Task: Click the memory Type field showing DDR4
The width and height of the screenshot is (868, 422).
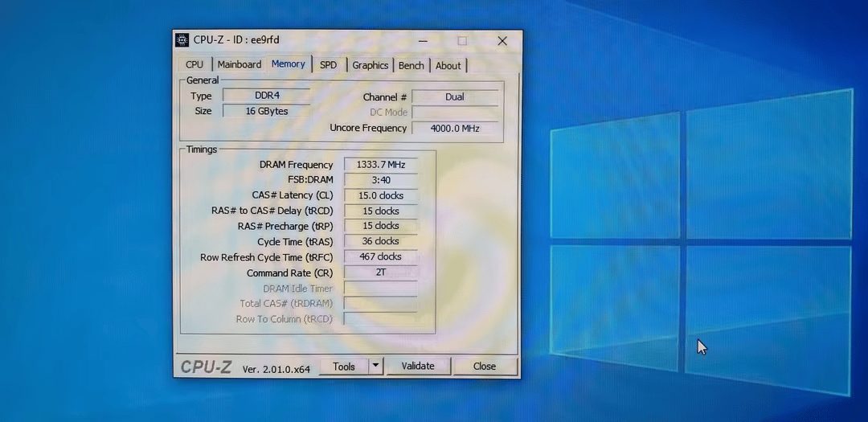Action: (267, 96)
